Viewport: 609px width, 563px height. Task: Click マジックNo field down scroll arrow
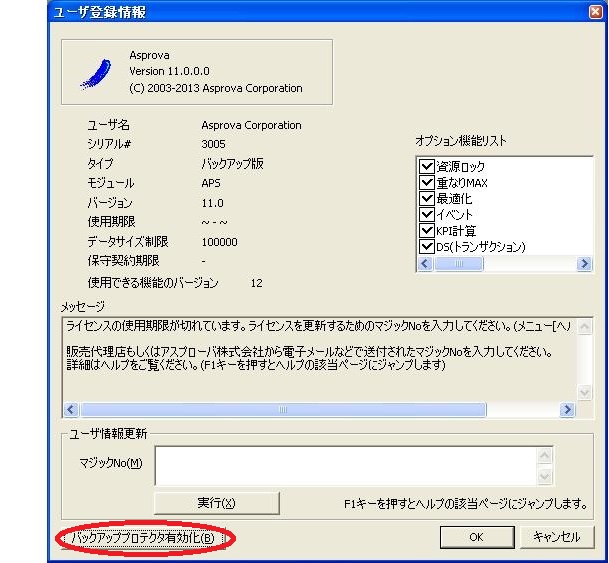tap(545, 476)
